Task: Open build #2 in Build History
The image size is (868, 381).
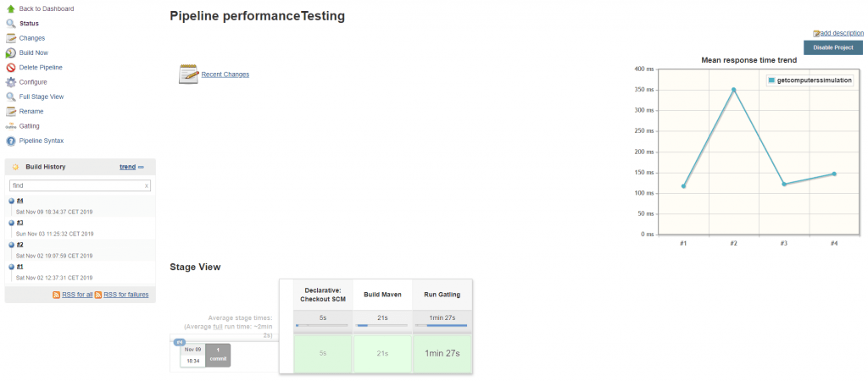Action: [x=20, y=245]
